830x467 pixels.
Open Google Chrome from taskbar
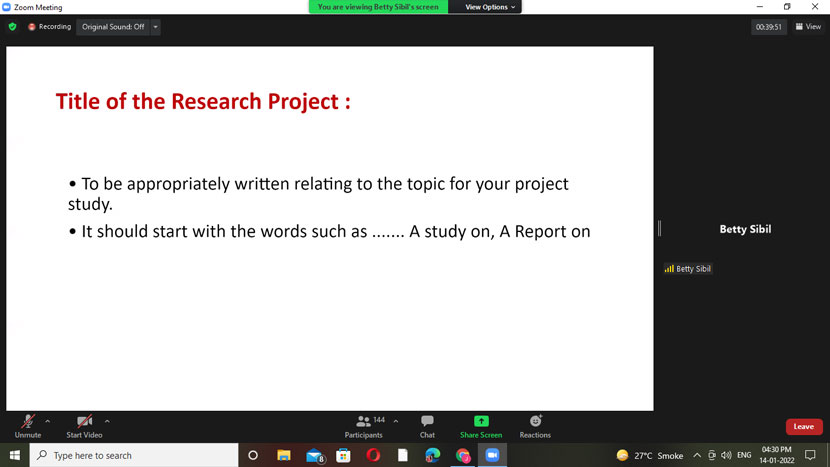tap(463, 455)
